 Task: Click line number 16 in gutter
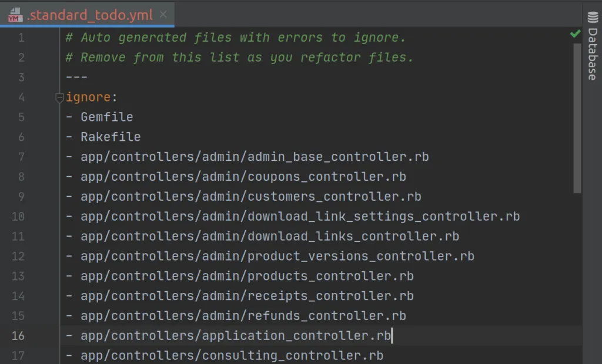(x=18, y=336)
